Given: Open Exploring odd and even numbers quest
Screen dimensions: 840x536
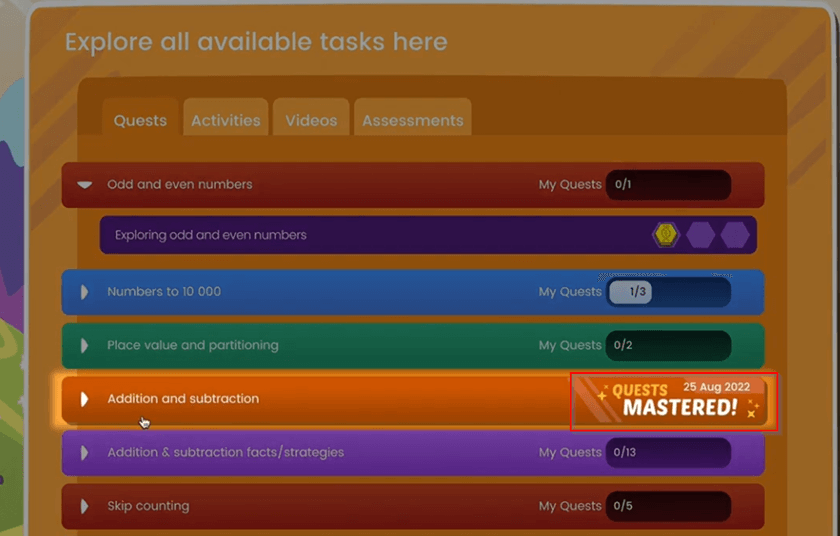Looking at the screenshot, I should [428, 235].
